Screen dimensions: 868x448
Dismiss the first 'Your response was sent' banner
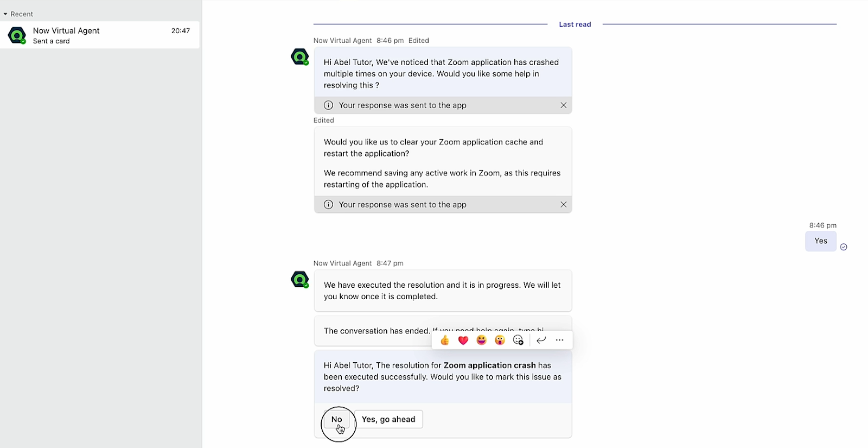564,105
